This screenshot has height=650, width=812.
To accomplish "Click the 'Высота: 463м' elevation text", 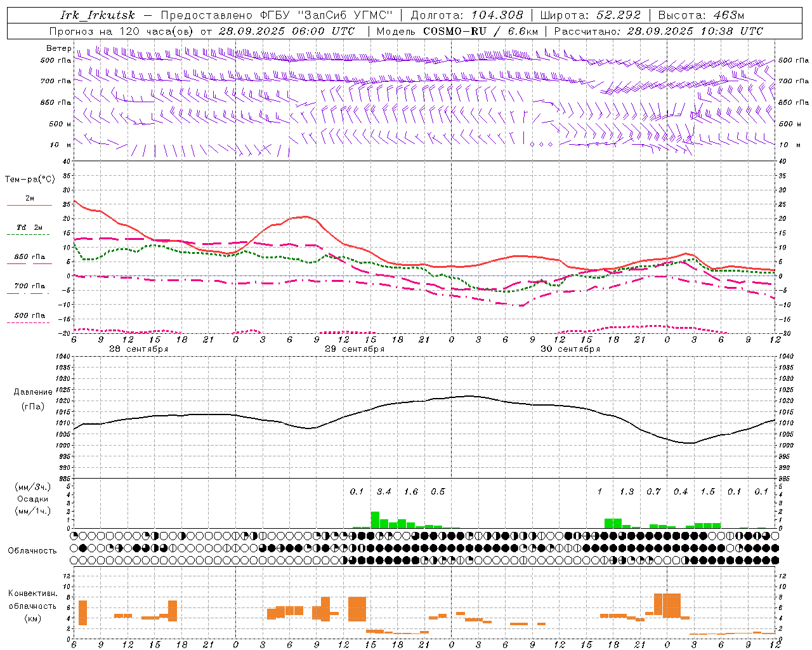I will click(701, 15).
